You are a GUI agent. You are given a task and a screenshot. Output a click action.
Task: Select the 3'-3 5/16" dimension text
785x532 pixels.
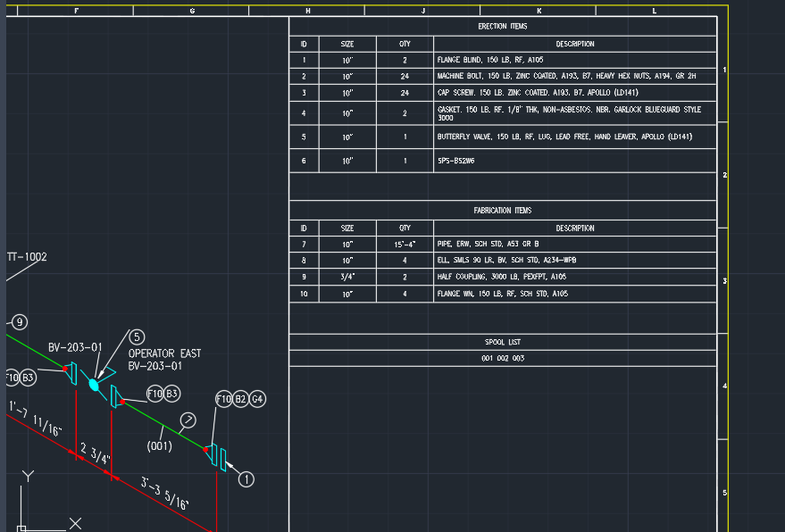pyautogui.click(x=165, y=494)
